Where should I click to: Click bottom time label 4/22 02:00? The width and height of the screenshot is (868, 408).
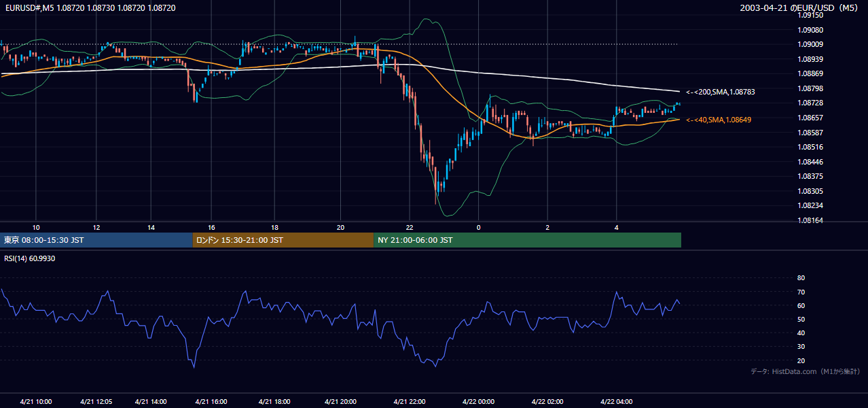(547, 401)
